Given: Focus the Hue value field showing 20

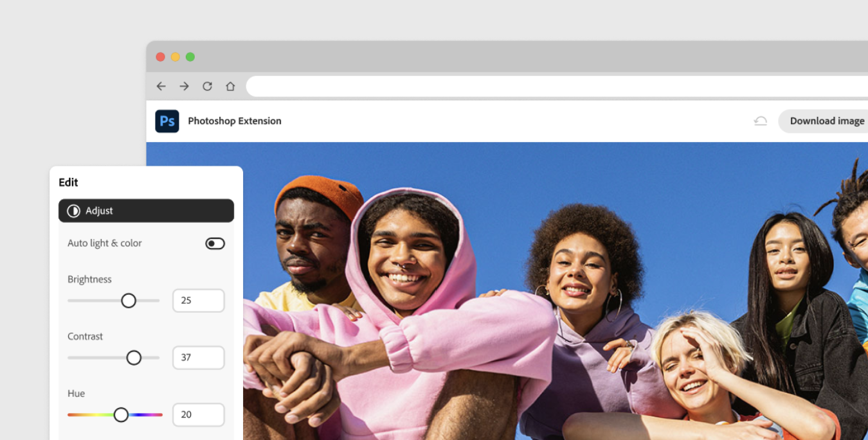Looking at the screenshot, I should pos(198,415).
